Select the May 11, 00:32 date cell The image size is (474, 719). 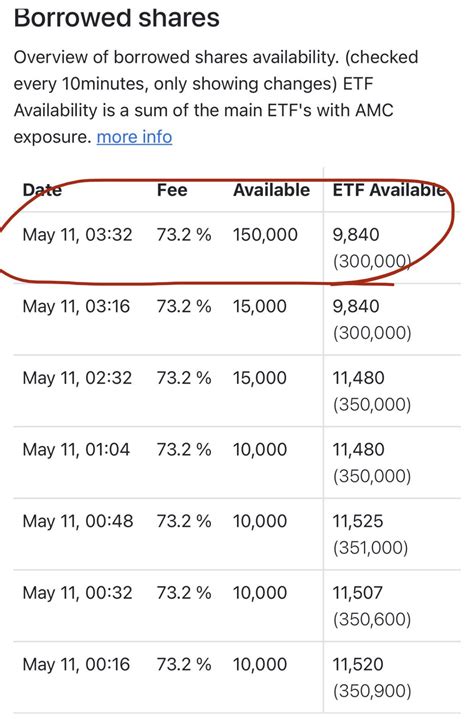pyautogui.click(x=77, y=592)
